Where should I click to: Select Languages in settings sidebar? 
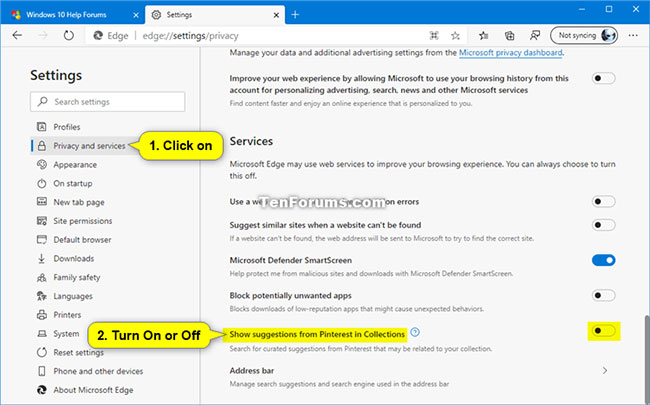(73, 296)
